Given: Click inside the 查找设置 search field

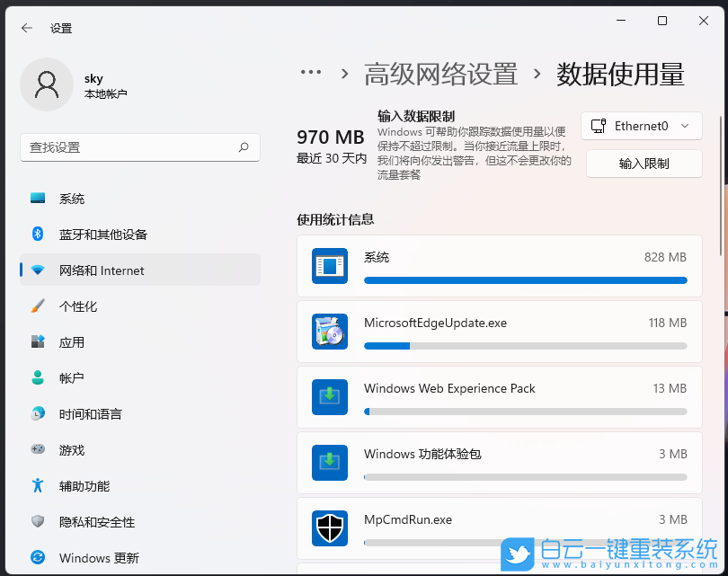Looking at the screenshot, I should (x=139, y=147).
